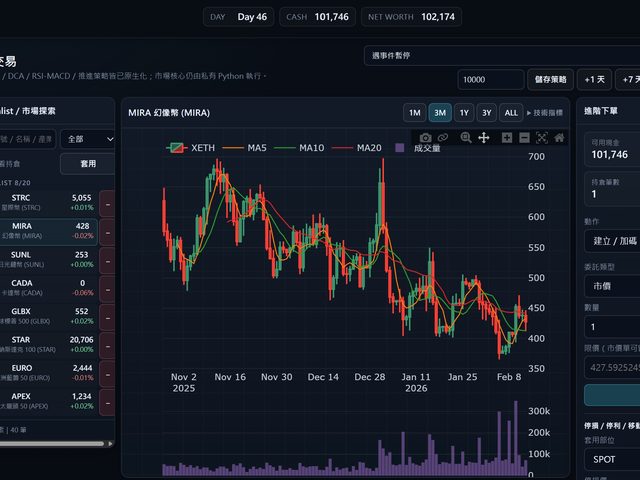Open the 全部 filter dropdown
The width and height of the screenshot is (640, 480).
(x=87, y=139)
